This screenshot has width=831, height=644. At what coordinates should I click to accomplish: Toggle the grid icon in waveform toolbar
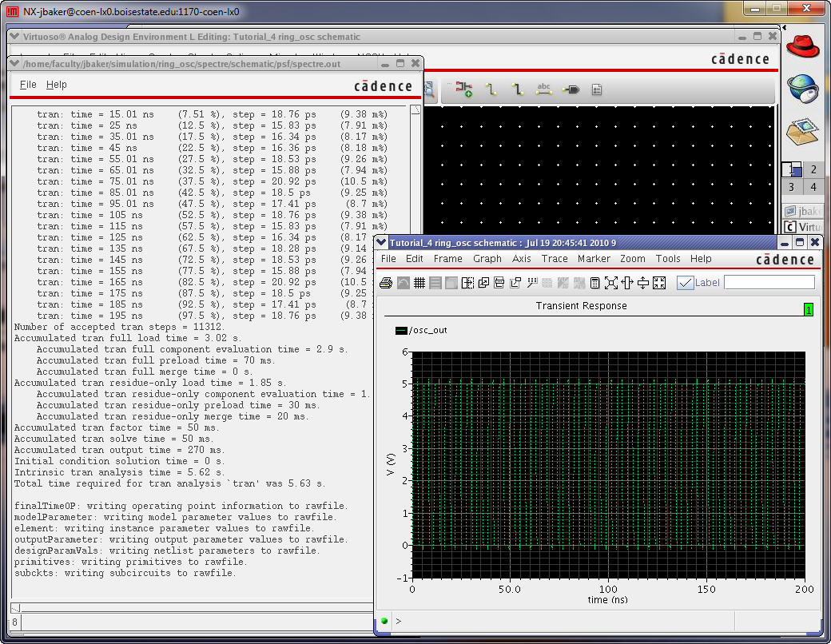tap(419, 283)
